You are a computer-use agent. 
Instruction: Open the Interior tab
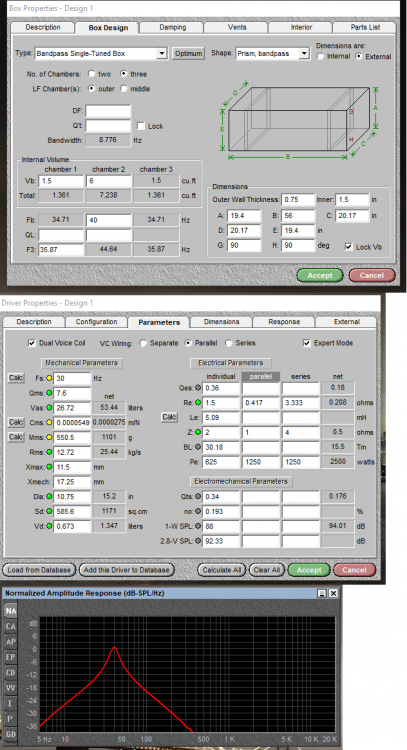click(x=301, y=27)
